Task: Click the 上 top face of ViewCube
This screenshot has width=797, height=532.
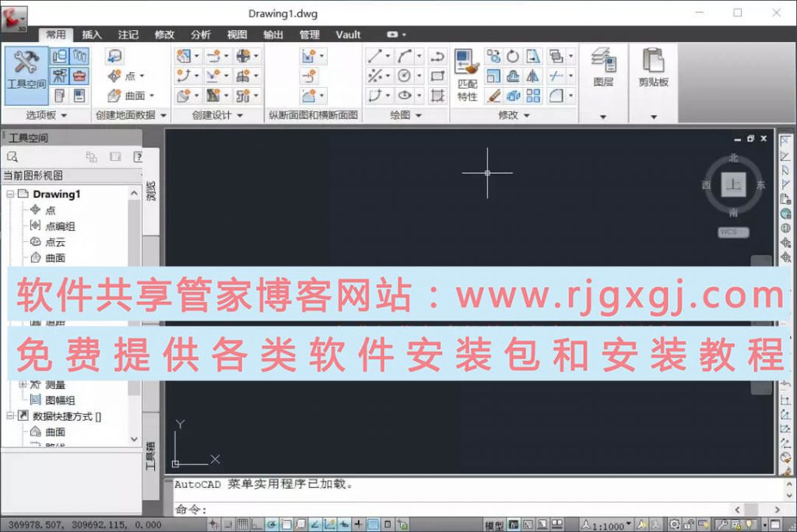Action: click(733, 184)
